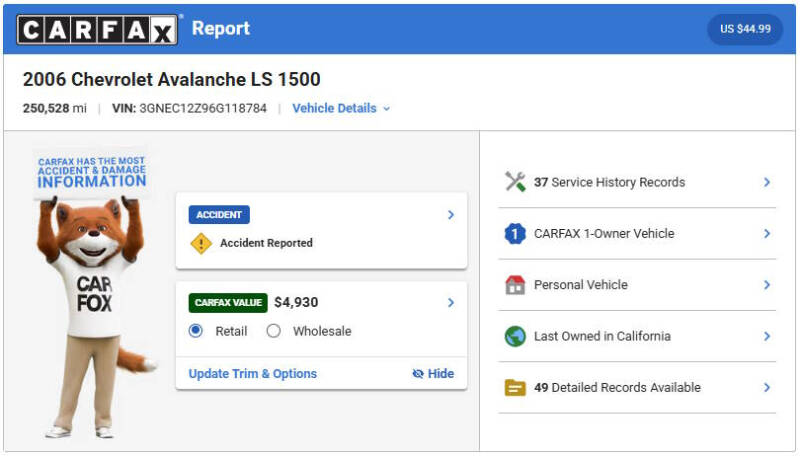
Task: Click the Update Trim & Options link
Action: 253,374
